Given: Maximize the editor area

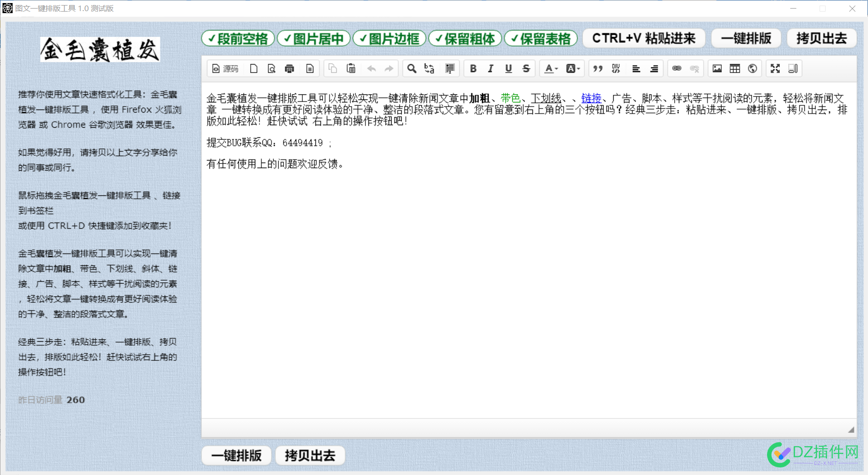Looking at the screenshot, I should (x=775, y=69).
